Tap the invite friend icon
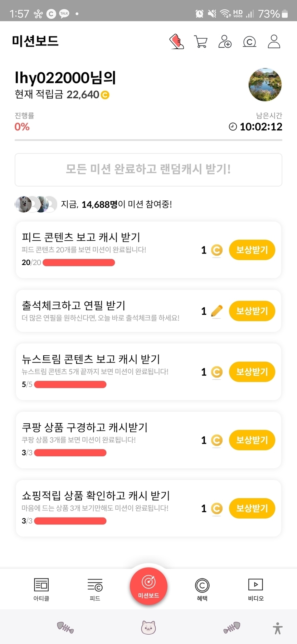This screenshot has height=644, width=297. (225, 42)
